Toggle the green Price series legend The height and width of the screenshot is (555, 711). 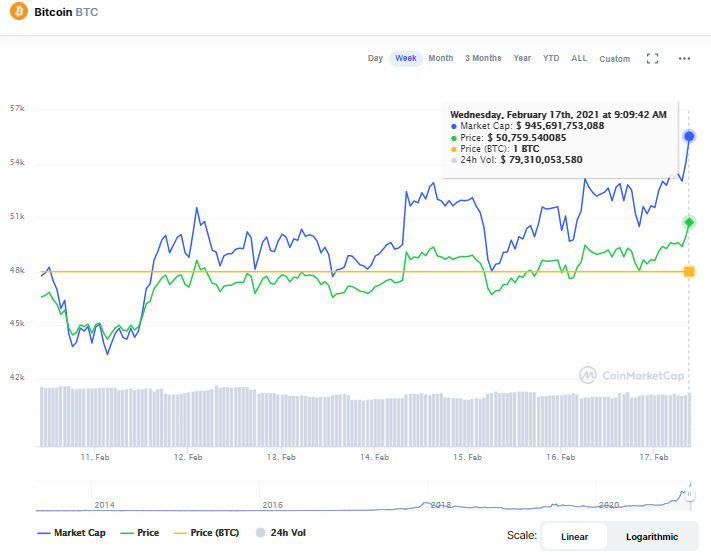click(x=139, y=533)
